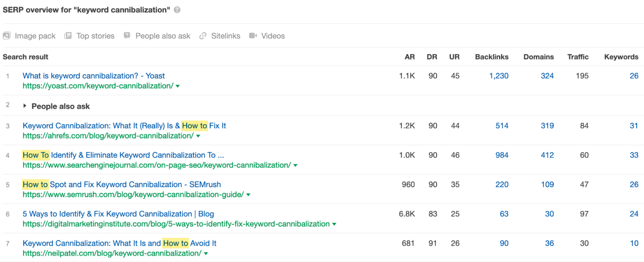Sort results by the Traffic column
This screenshot has height=262, width=644.
[x=578, y=57]
